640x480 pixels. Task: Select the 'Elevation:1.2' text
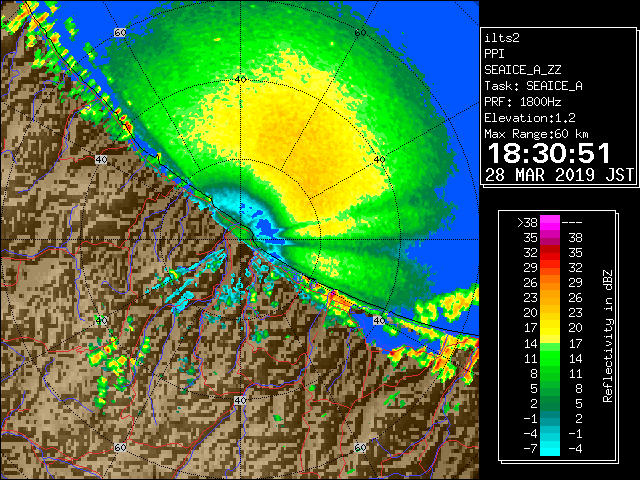pos(530,118)
